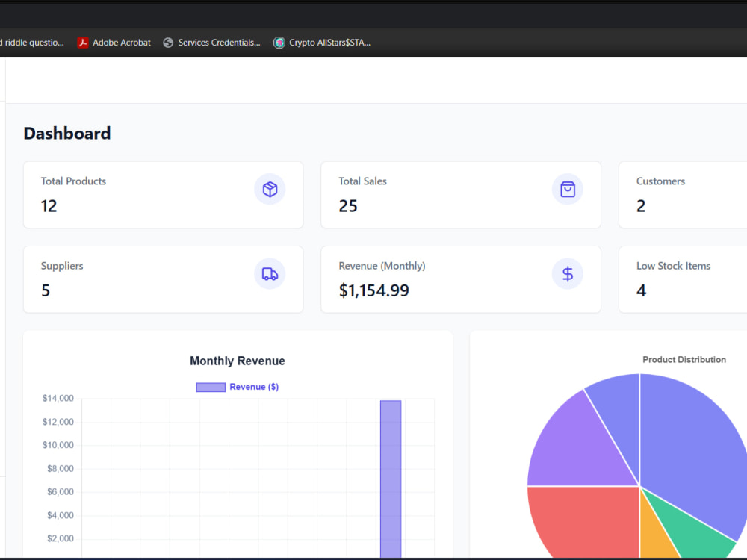The width and height of the screenshot is (747, 560).
Task: Click the Suppliers value 5
Action: [x=46, y=290]
